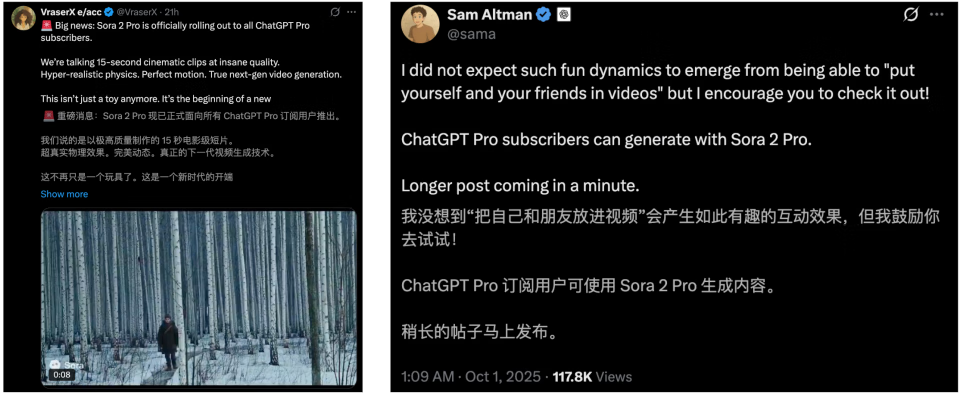Viewport: 960px width, 395px height.
Task: Click the @VraserX handle
Action: point(135,12)
